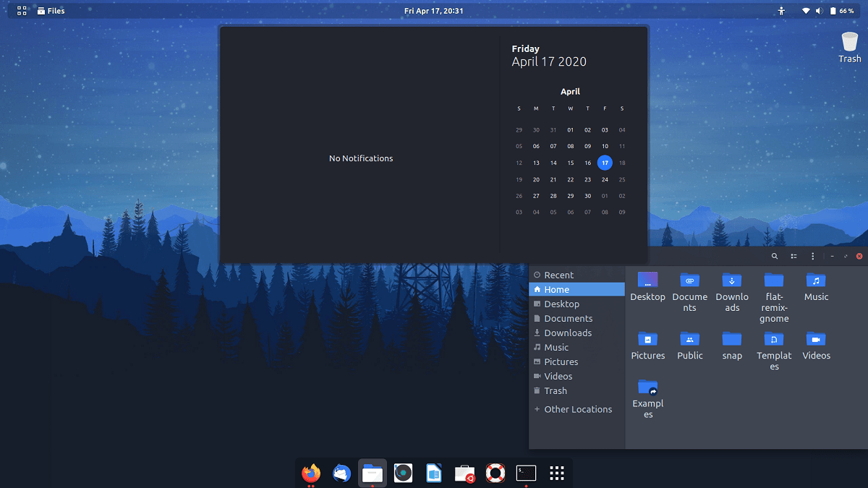Image resolution: width=868 pixels, height=488 pixels.
Task: Open the Music folder in Files
Action: pyautogui.click(x=816, y=282)
